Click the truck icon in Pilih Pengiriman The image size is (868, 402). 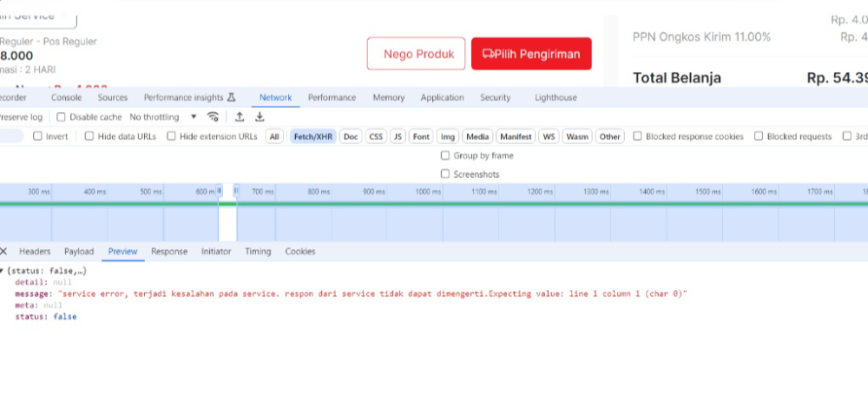488,54
